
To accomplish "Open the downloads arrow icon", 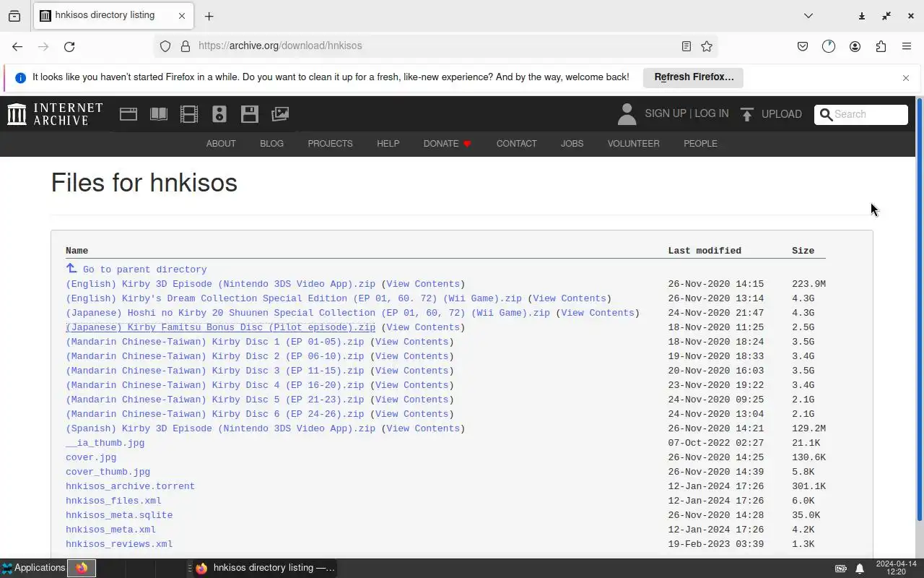I will [862, 16].
